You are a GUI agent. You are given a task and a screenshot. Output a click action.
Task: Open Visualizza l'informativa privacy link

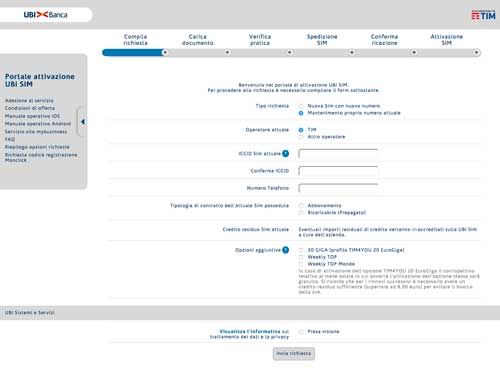click(x=250, y=334)
